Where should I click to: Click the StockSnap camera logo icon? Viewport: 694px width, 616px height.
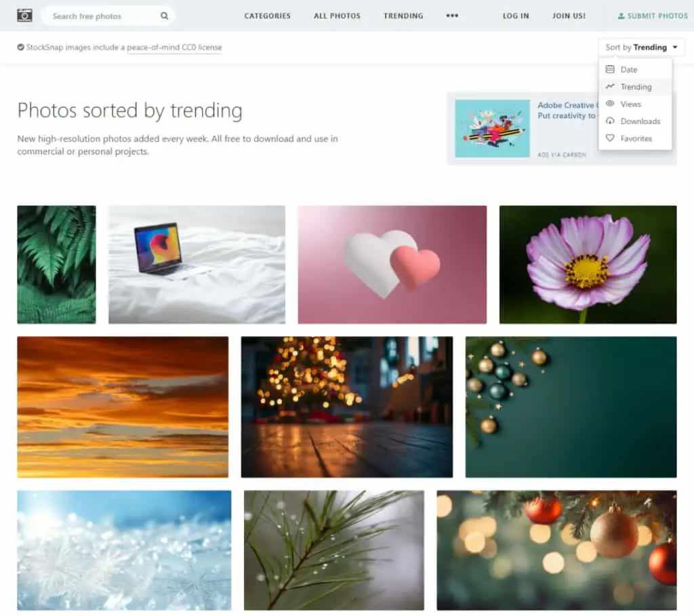tap(24, 16)
